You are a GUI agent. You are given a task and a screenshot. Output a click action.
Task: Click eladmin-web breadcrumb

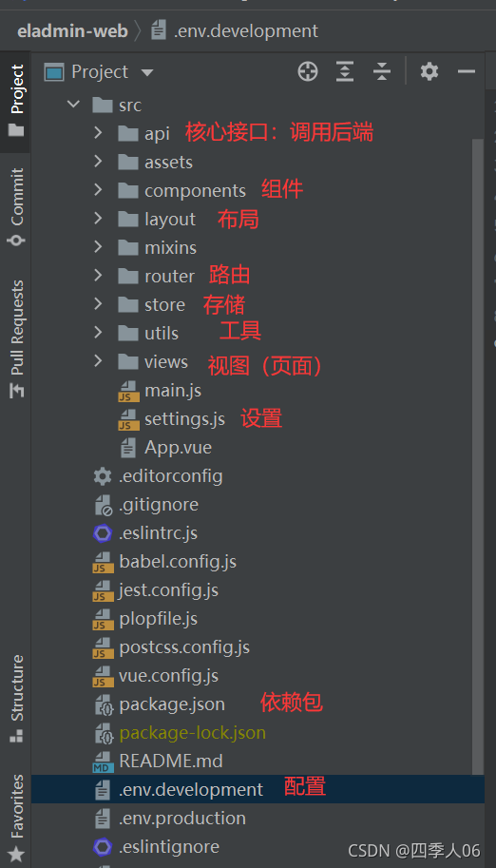(72, 31)
